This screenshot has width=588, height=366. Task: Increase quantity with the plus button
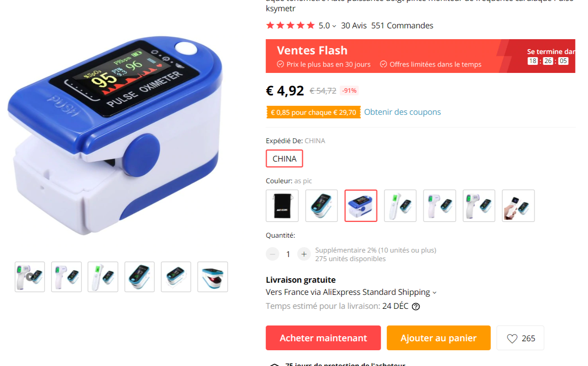(304, 254)
